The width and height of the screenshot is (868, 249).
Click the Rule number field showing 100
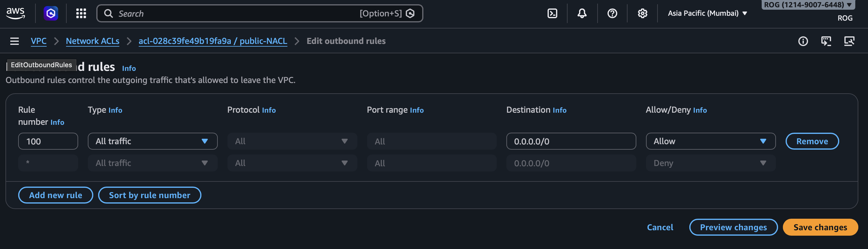pyautogui.click(x=48, y=141)
